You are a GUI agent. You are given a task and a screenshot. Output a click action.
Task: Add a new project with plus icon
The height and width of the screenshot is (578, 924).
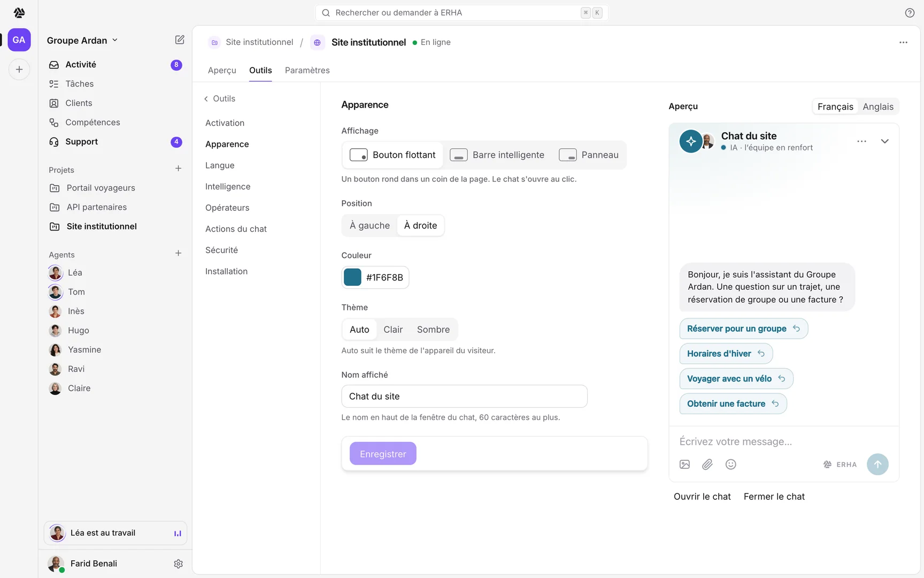pyautogui.click(x=179, y=169)
